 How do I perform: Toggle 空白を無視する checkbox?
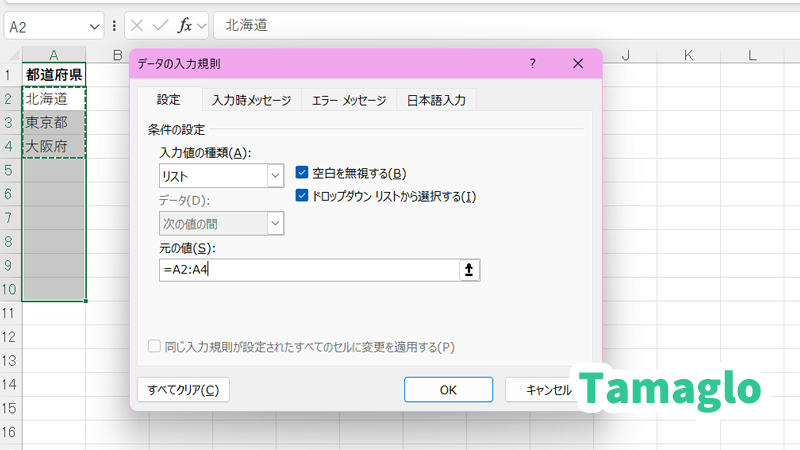coord(303,173)
